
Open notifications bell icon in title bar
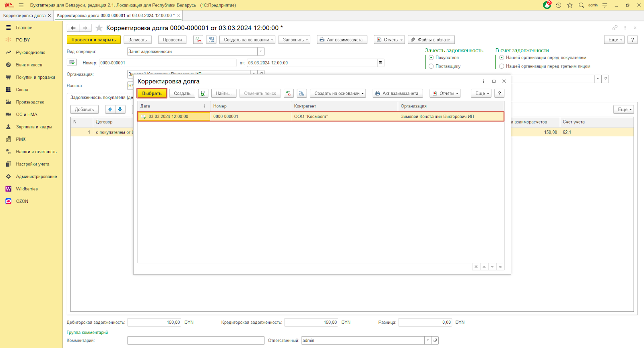tap(547, 5)
